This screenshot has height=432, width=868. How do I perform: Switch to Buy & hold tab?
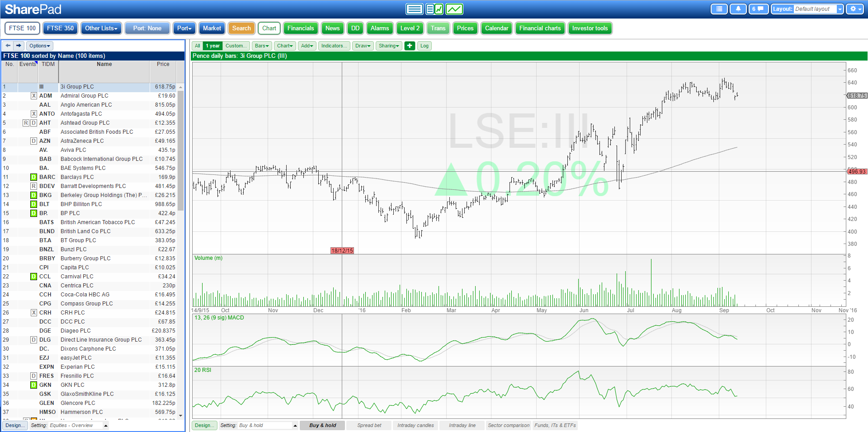coord(322,425)
